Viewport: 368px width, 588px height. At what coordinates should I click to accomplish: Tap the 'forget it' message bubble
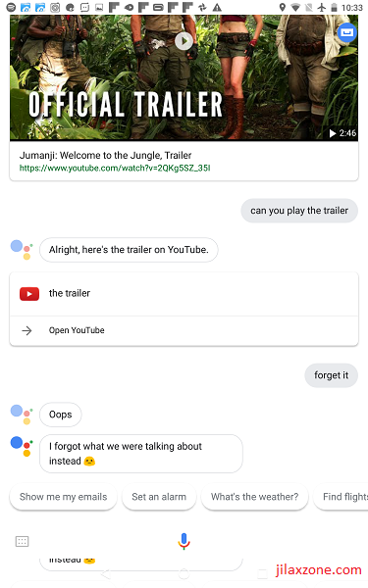(x=332, y=375)
